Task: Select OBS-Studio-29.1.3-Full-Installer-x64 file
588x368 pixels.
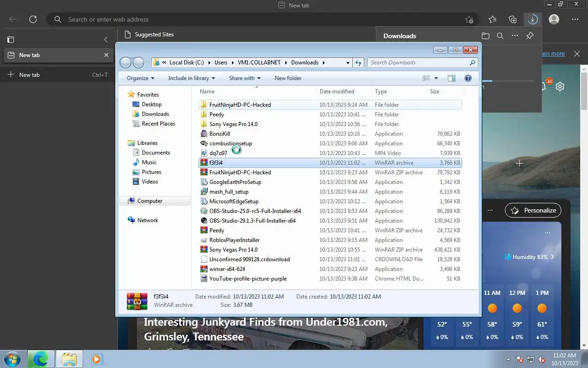Action: pos(330,221)
